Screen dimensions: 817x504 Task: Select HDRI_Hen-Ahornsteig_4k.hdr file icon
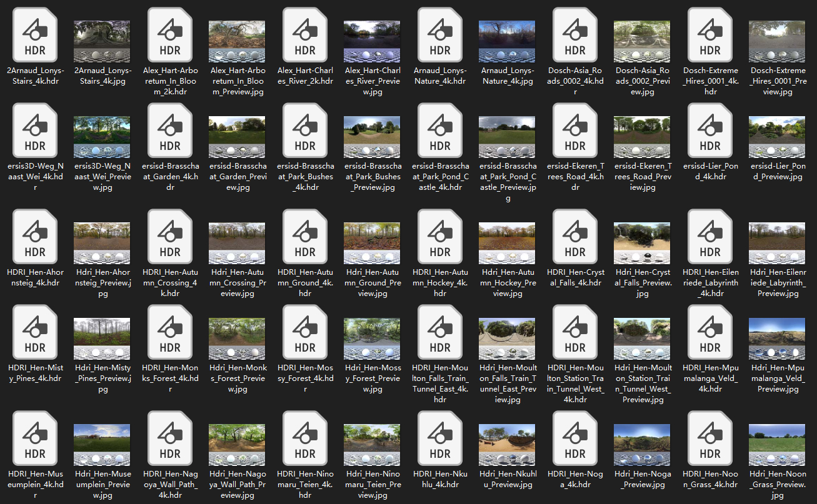coord(35,237)
